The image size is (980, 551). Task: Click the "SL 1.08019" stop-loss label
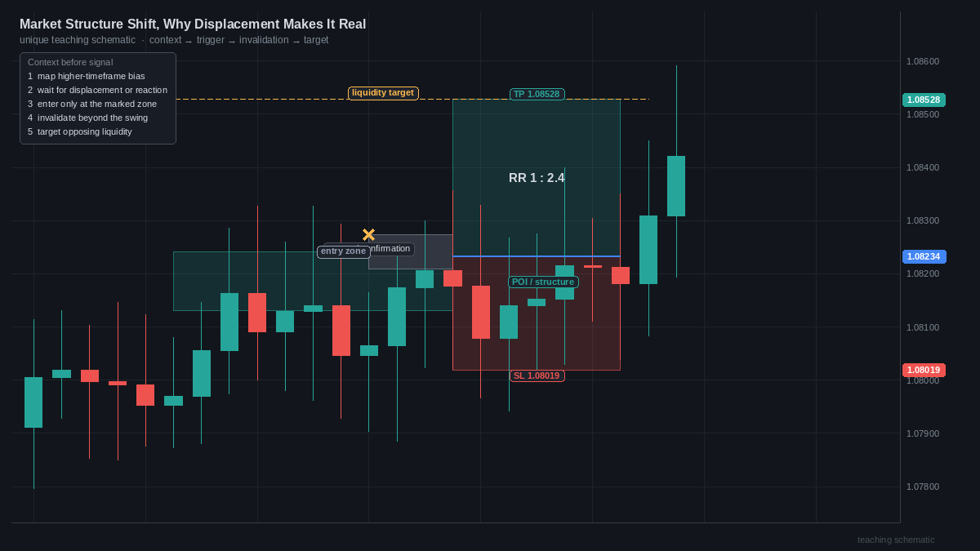pos(537,375)
